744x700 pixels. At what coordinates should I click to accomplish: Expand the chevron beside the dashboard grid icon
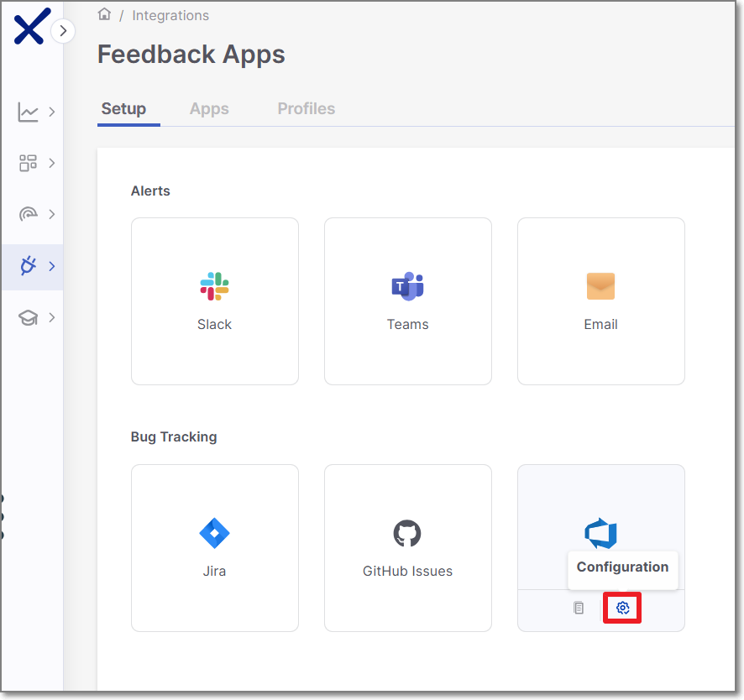point(52,163)
